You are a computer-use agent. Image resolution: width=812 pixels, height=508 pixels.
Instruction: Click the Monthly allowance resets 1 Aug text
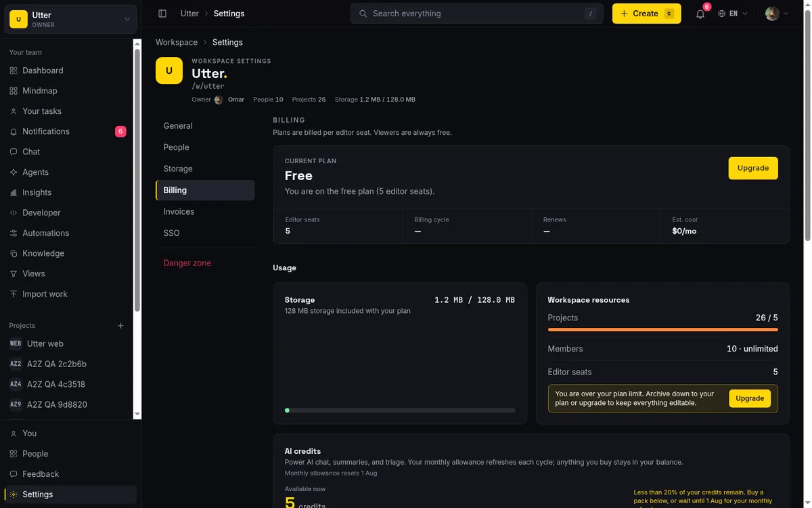331,473
